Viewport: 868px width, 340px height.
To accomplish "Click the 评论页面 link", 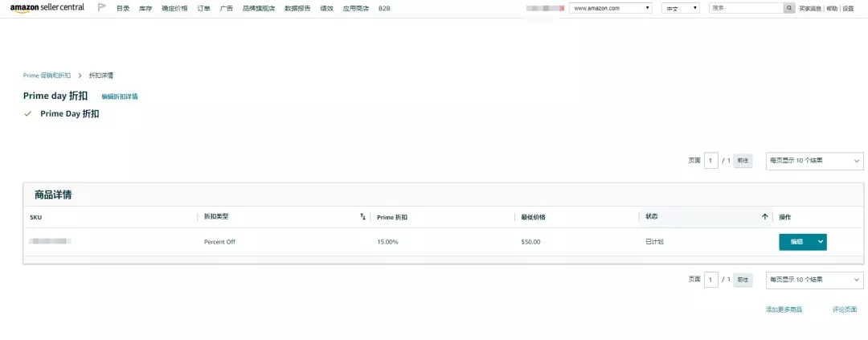I will (845, 309).
